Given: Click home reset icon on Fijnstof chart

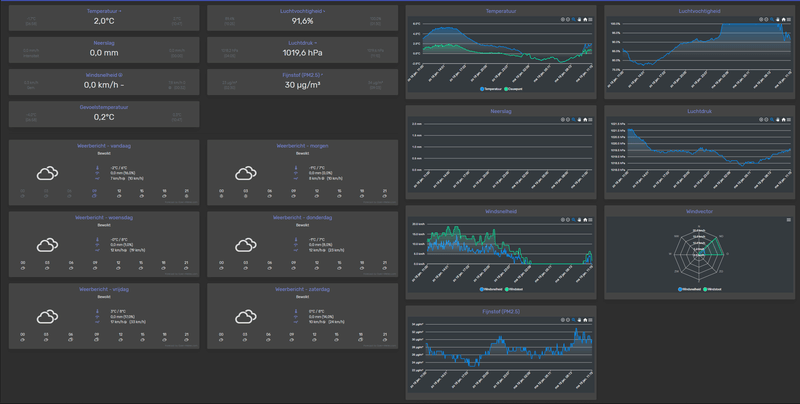Looking at the screenshot, I should tap(585, 320).
